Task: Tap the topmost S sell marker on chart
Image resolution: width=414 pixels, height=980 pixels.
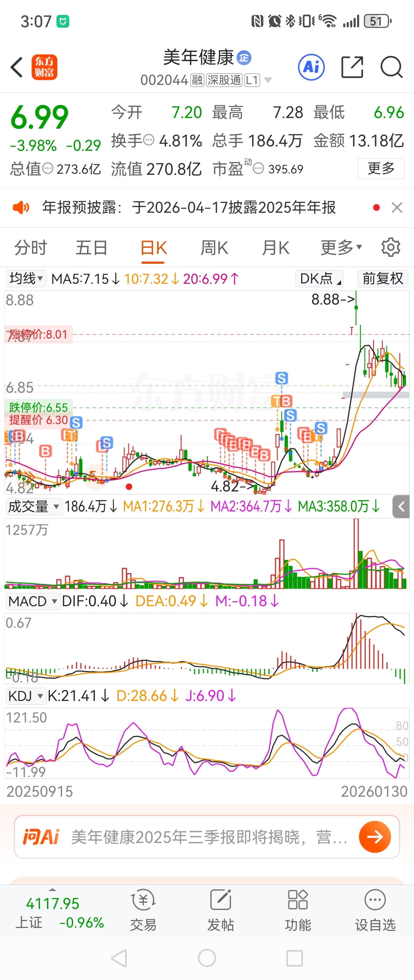Action: [282, 378]
